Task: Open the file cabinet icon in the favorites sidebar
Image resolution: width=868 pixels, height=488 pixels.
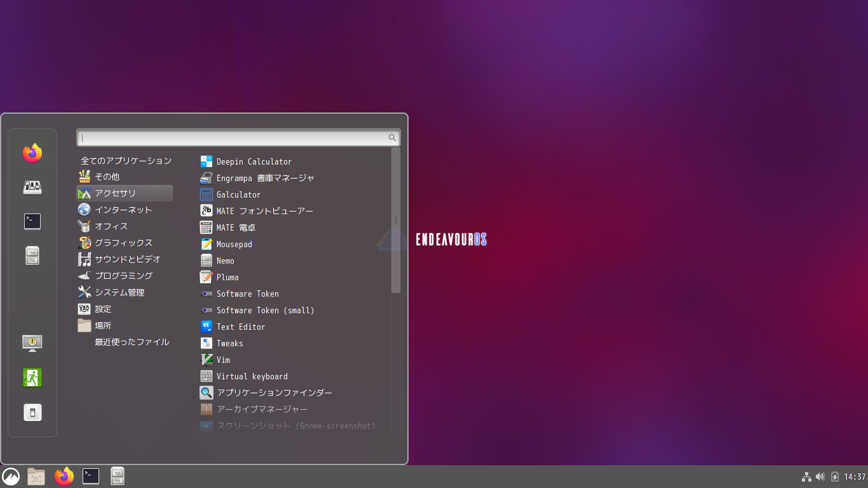Action: pos(32,255)
